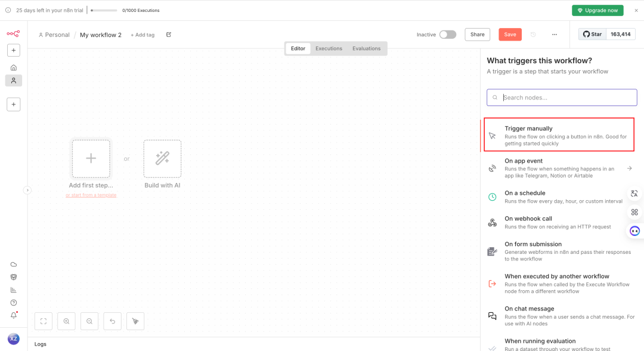Click the zoom out canvas icon
This screenshot has width=644, height=351.
point(89,321)
